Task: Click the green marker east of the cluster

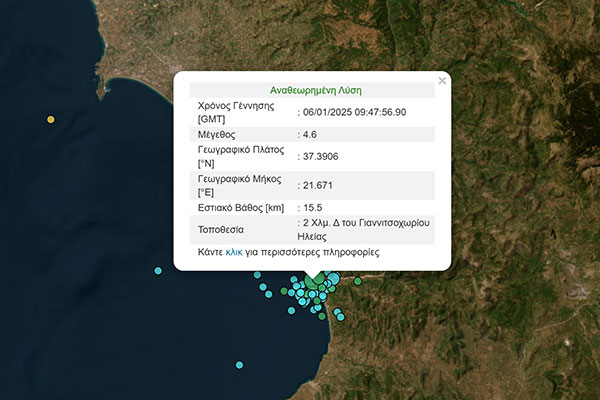Action: pos(357,282)
